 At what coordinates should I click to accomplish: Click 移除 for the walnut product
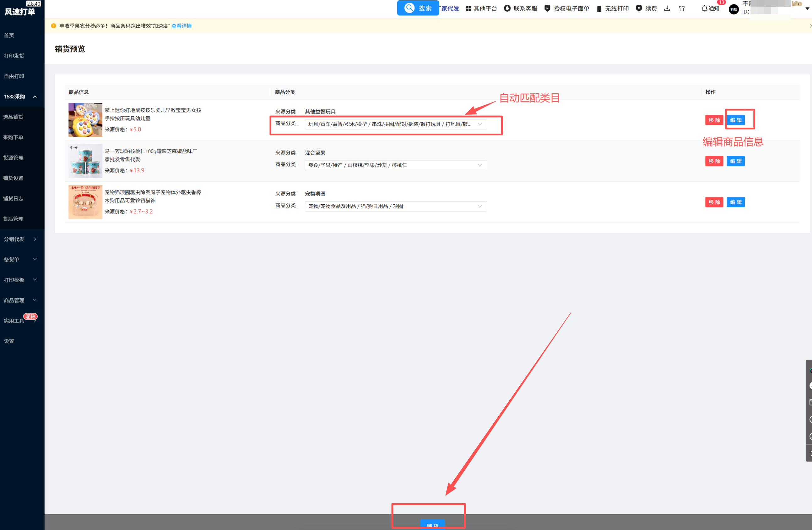(x=714, y=161)
